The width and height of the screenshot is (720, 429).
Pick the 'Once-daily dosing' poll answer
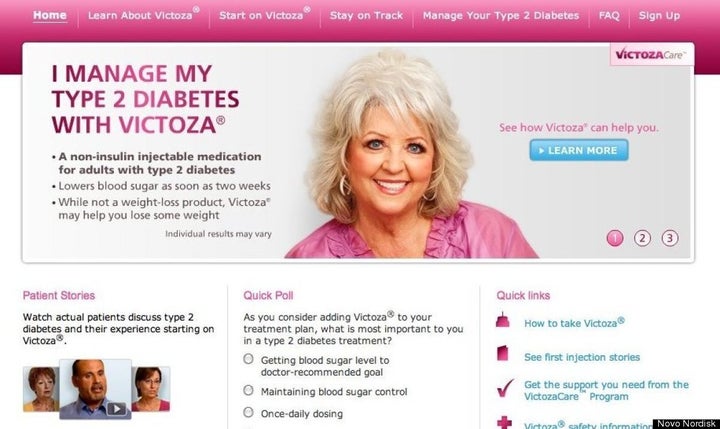coord(248,412)
